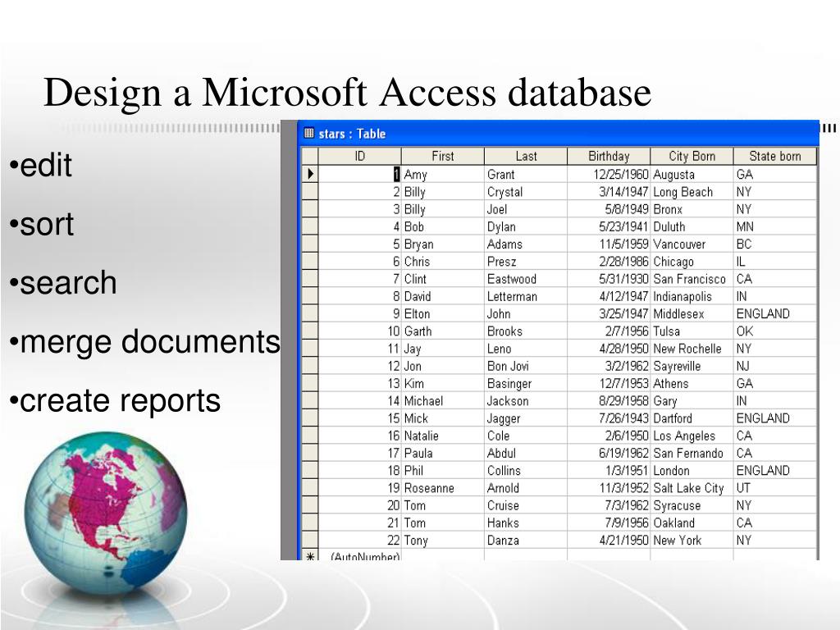Image resolution: width=840 pixels, height=630 pixels.
Task: Click the city cell Los Angeles
Action: 692,436
